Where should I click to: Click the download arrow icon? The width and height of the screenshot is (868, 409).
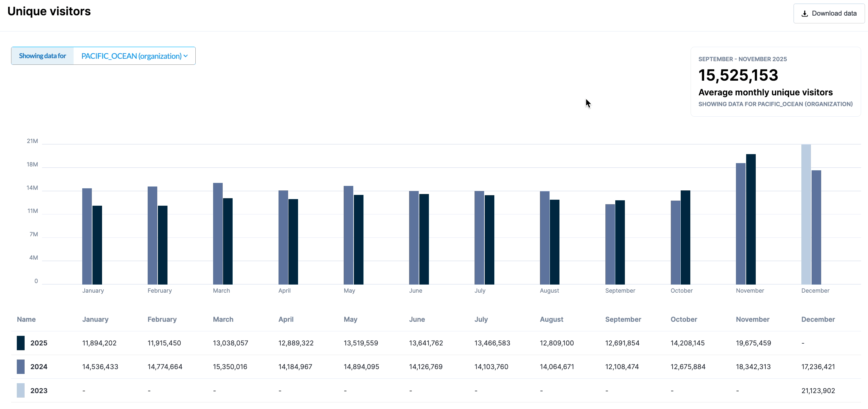[804, 13]
